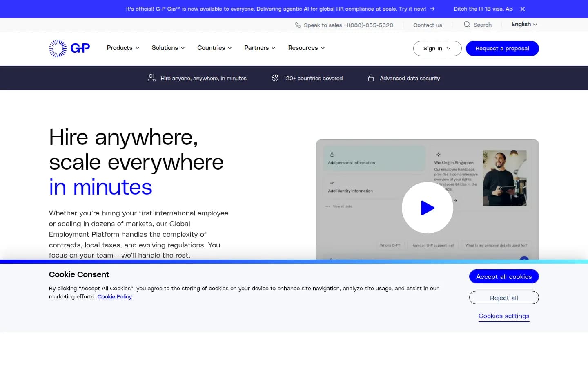This screenshot has height=368, width=588.
Task: Click the person icon for 'Hire anyone'
Action: pos(151,78)
